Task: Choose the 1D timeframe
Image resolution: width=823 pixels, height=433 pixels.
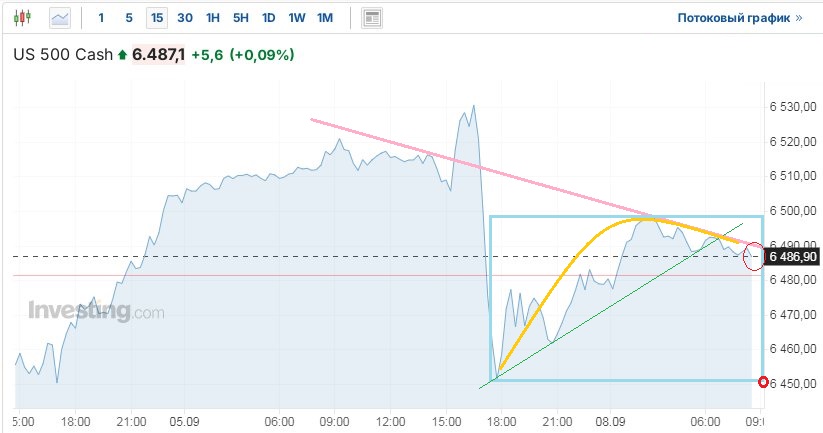Action: tap(269, 18)
